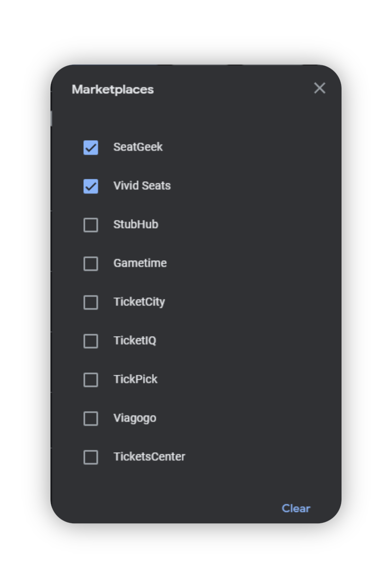Select the Viagogo label text
The height and width of the screenshot is (588, 392).
point(135,418)
